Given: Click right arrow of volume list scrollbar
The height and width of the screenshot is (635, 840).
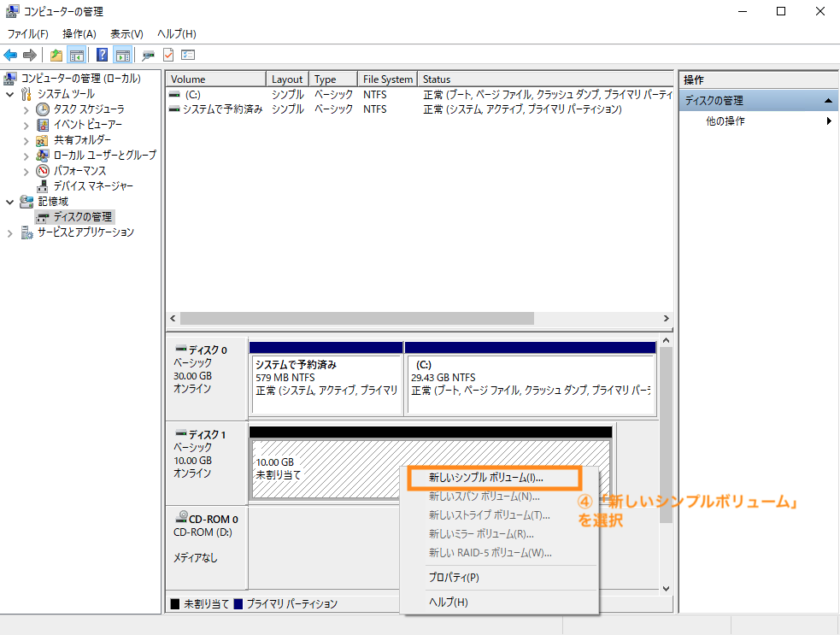Looking at the screenshot, I should coord(666,318).
